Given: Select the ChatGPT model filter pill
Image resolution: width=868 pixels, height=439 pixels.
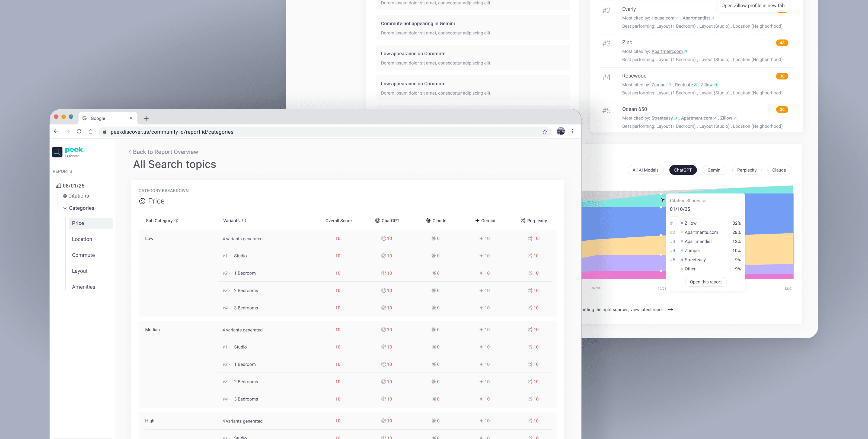Looking at the screenshot, I should [x=682, y=170].
